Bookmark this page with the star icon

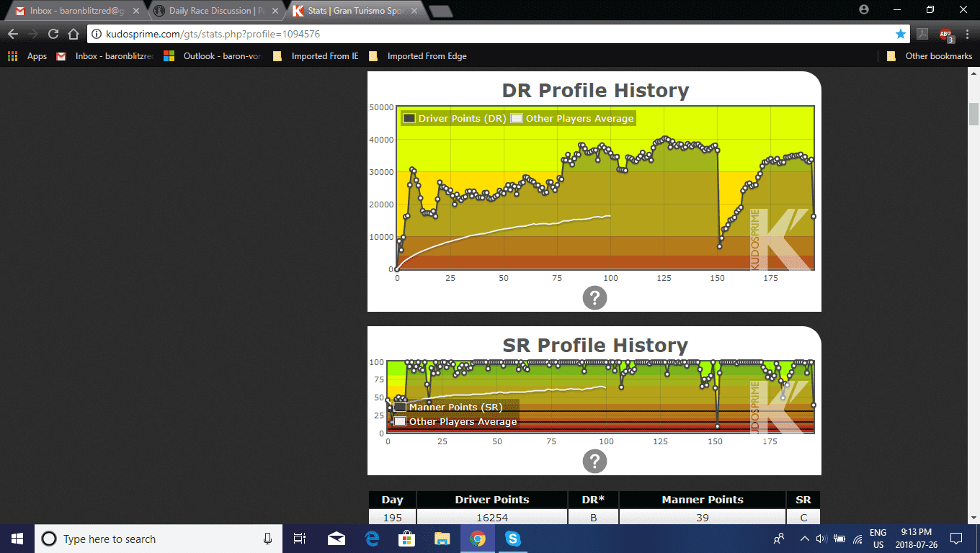click(x=900, y=34)
